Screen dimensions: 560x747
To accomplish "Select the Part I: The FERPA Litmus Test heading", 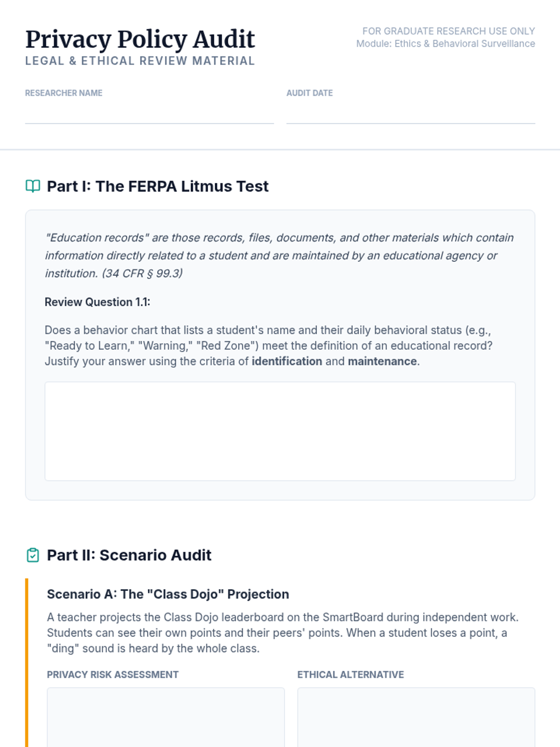I will point(158,186).
